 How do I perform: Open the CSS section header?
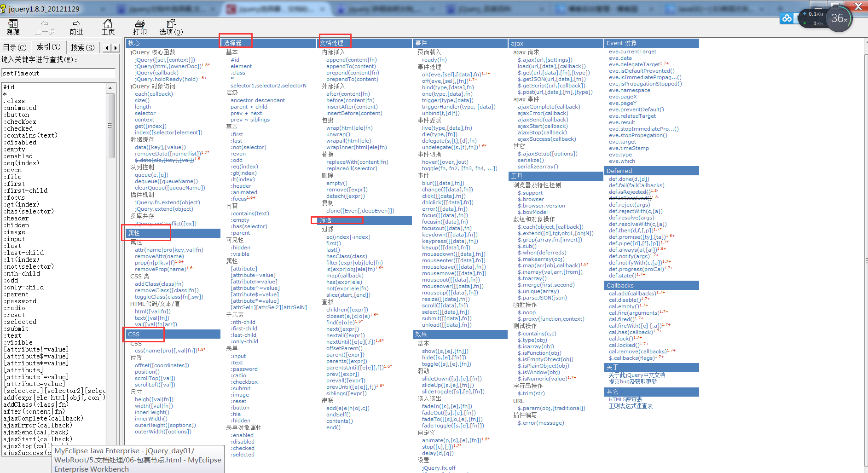(173, 334)
